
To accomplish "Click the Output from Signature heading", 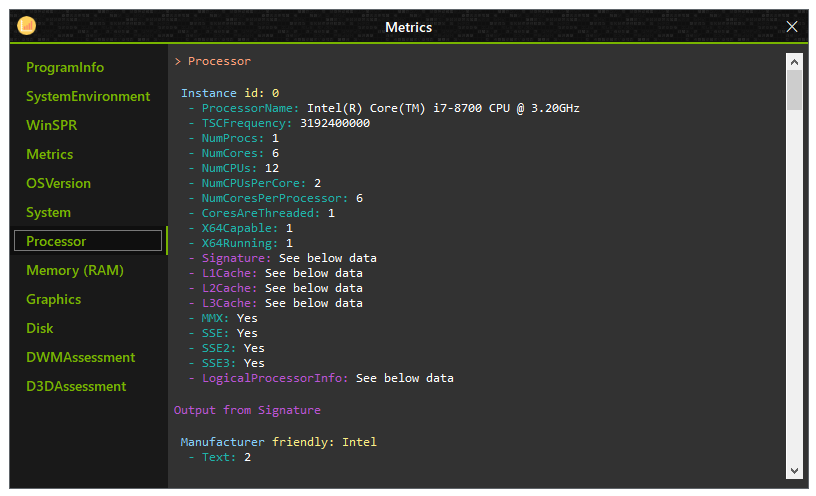I will [247, 410].
